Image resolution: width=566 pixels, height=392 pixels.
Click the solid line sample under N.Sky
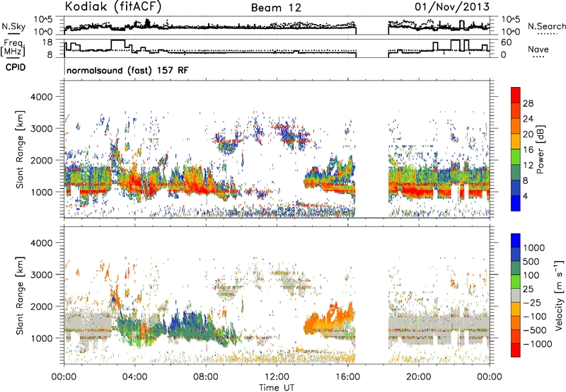pos(13,33)
